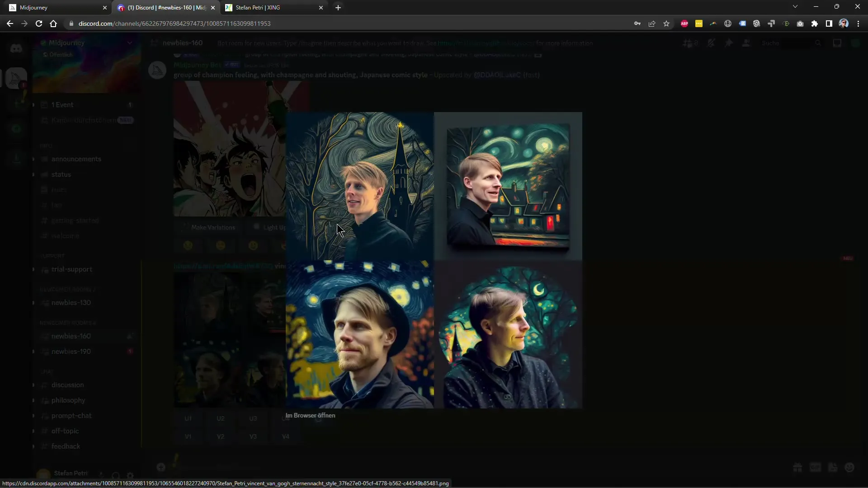Go back with the browser back arrow
This screenshot has height=488, width=868.
(10, 23)
